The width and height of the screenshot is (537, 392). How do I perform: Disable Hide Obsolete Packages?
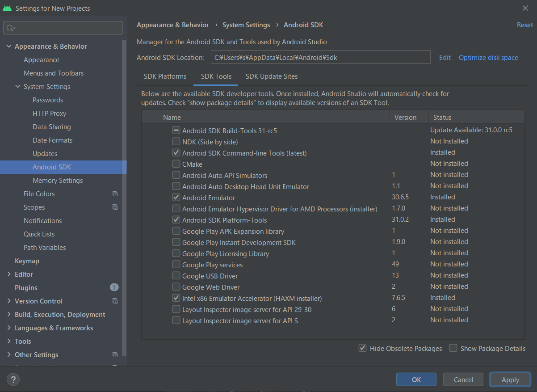pyautogui.click(x=363, y=348)
